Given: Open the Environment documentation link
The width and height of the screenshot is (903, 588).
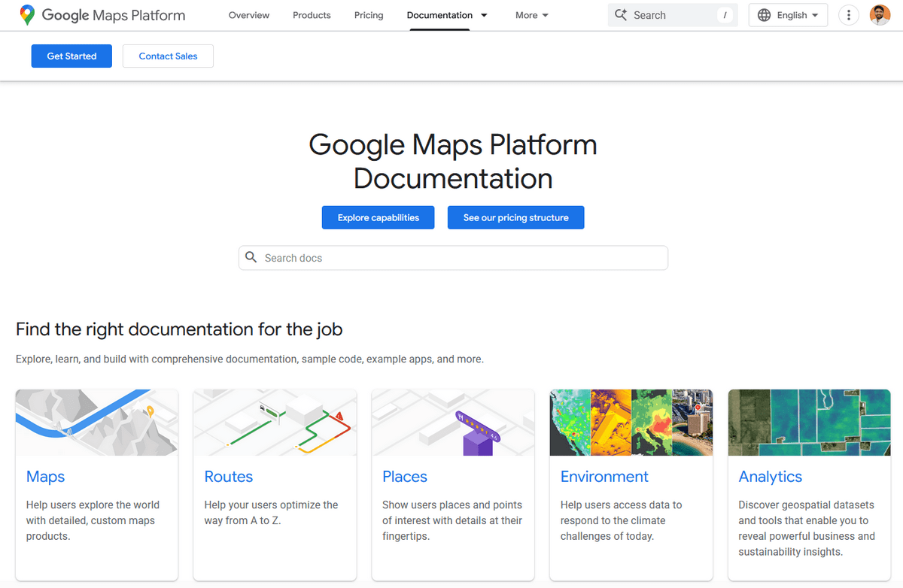Looking at the screenshot, I should [604, 477].
